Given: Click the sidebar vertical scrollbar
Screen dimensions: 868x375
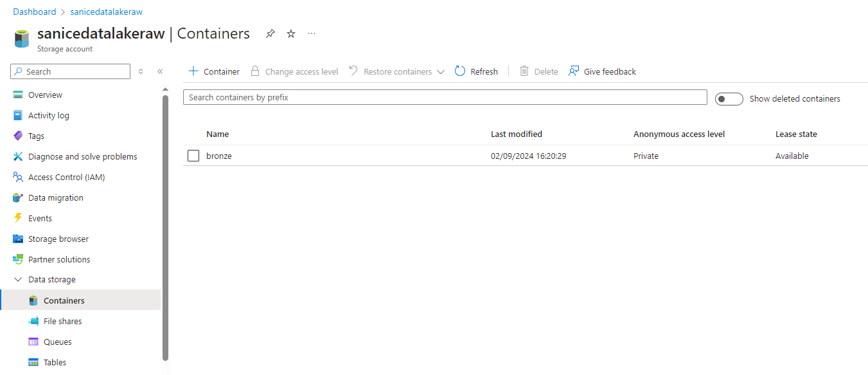Looking at the screenshot, I should click(x=165, y=228).
